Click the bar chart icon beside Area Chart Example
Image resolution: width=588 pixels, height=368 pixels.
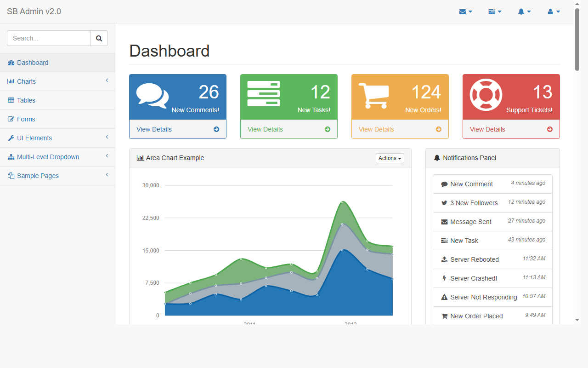(x=140, y=158)
